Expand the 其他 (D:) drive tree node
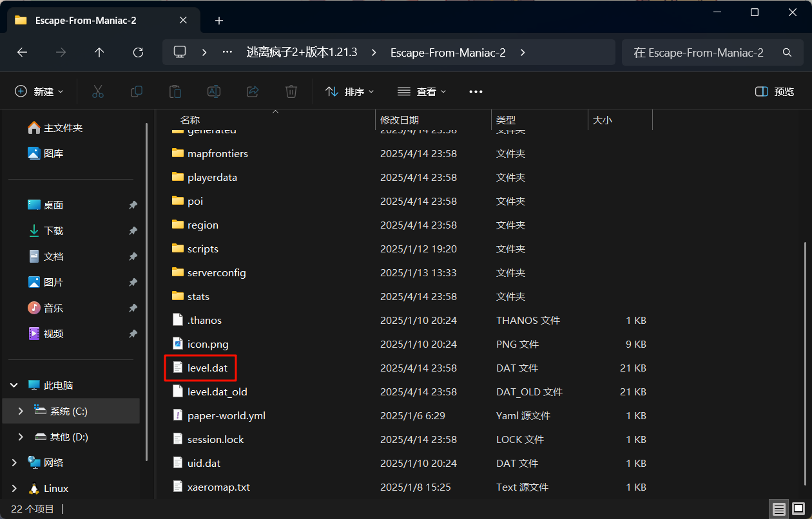The image size is (812, 519). tap(21, 437)
